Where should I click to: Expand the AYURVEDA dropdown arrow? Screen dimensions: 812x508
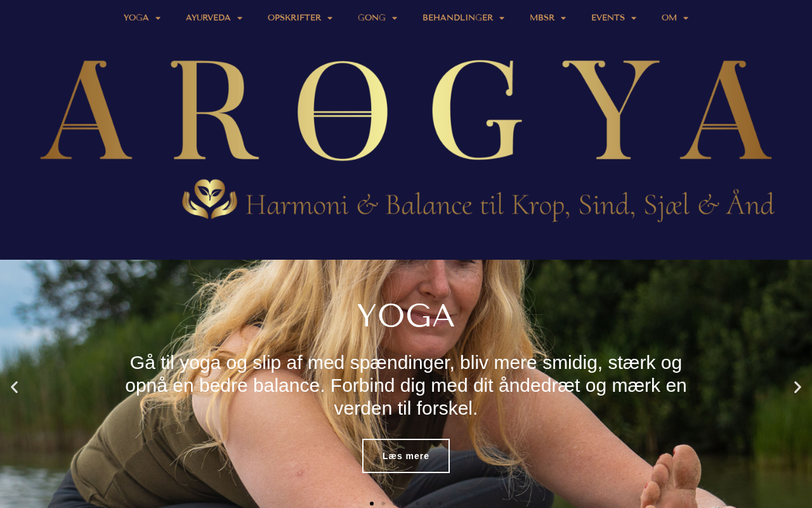coord(240,18)
